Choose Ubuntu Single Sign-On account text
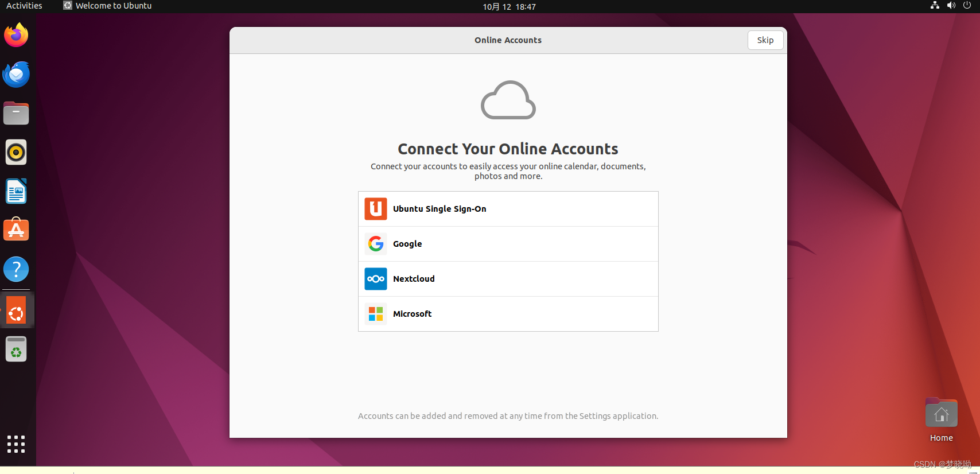The image size is (980, 474). click(x=440, y=209)
